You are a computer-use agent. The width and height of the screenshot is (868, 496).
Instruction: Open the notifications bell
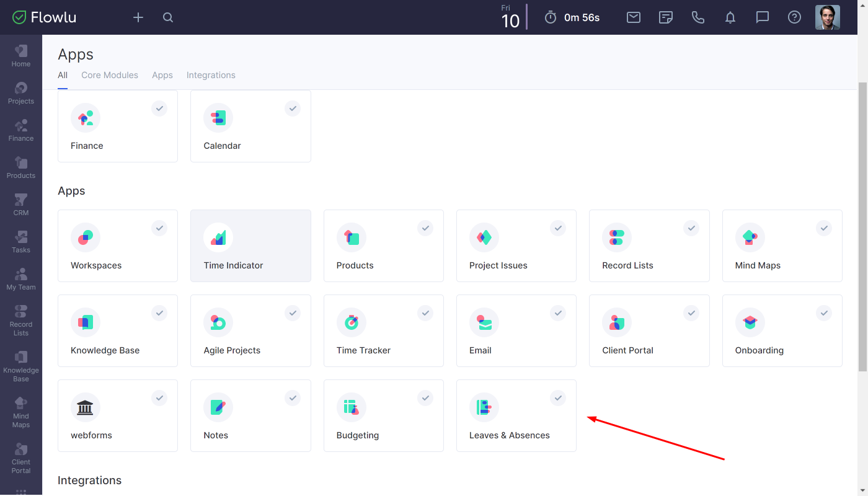(730, 17)
